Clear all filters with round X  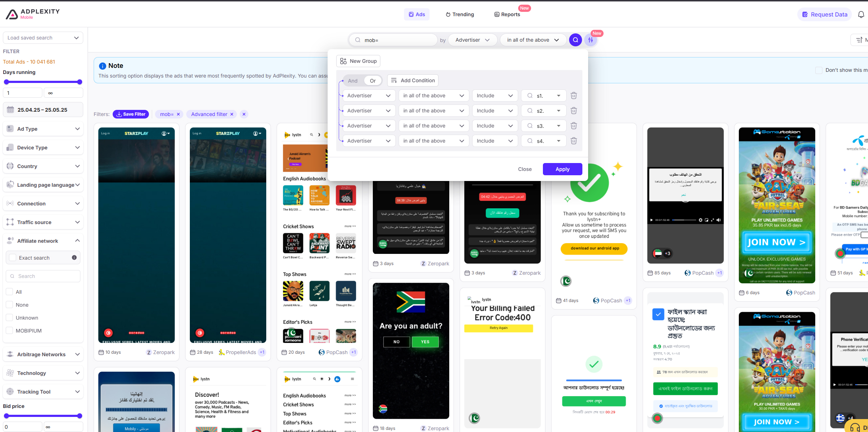[244, 114]
